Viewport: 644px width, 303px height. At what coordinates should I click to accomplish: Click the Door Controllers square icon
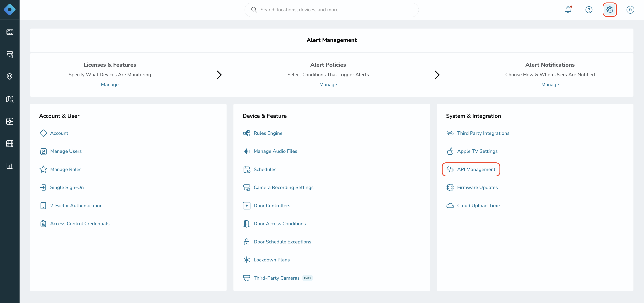(246, 206)
